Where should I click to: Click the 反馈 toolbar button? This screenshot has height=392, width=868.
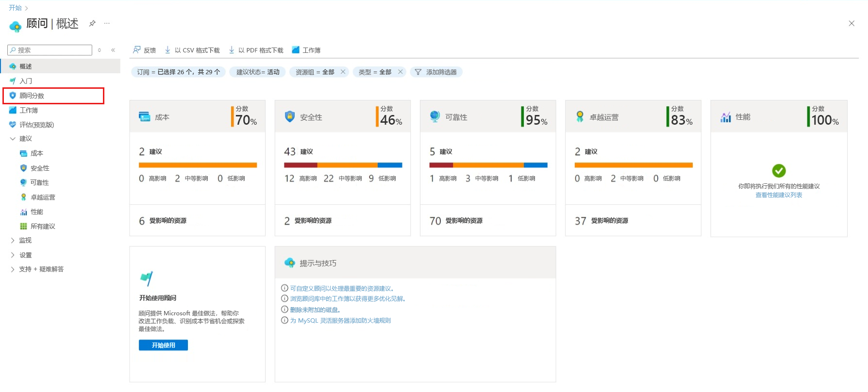pos(144,50)
